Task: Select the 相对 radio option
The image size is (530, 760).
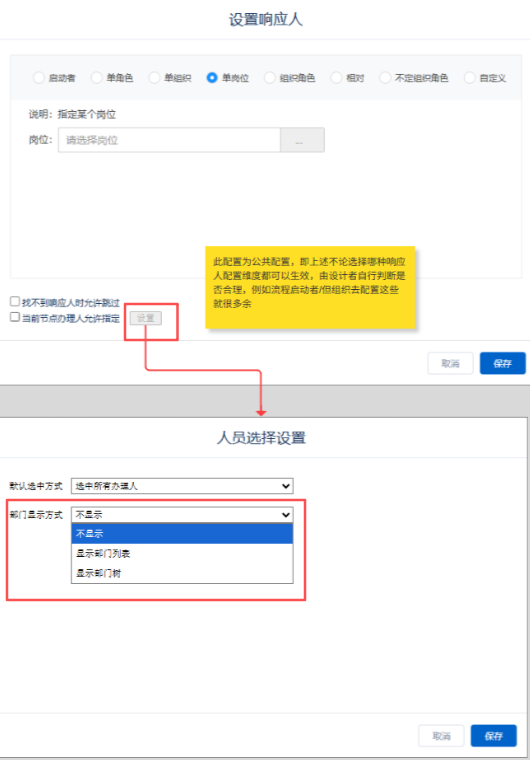Action: [336, 78]
